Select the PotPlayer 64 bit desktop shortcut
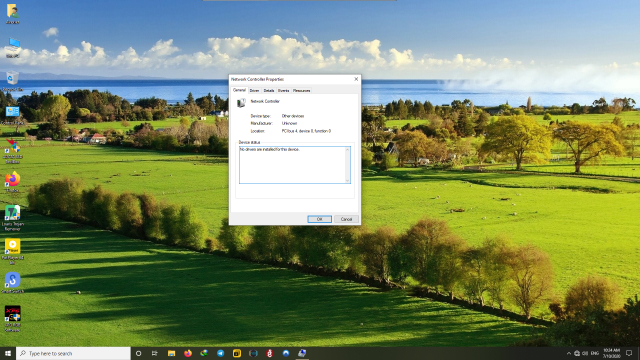 point(13,251)
